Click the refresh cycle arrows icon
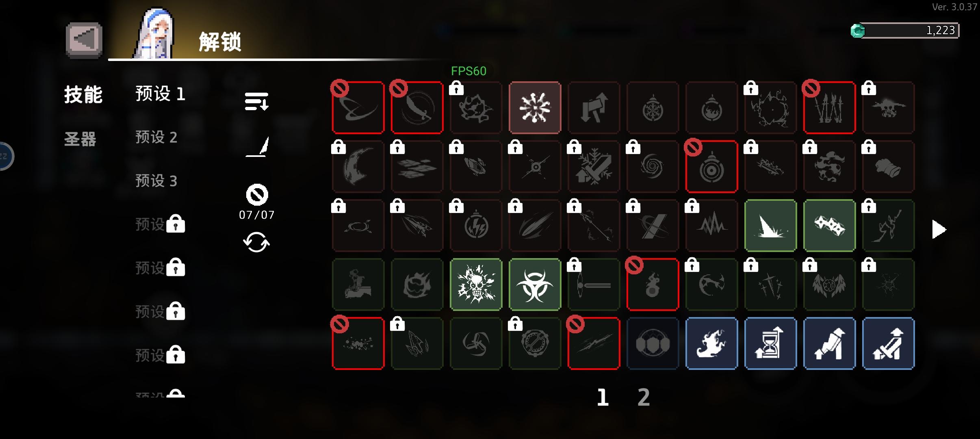Screen dimensions: 980x439 click(x=256, y=242)
